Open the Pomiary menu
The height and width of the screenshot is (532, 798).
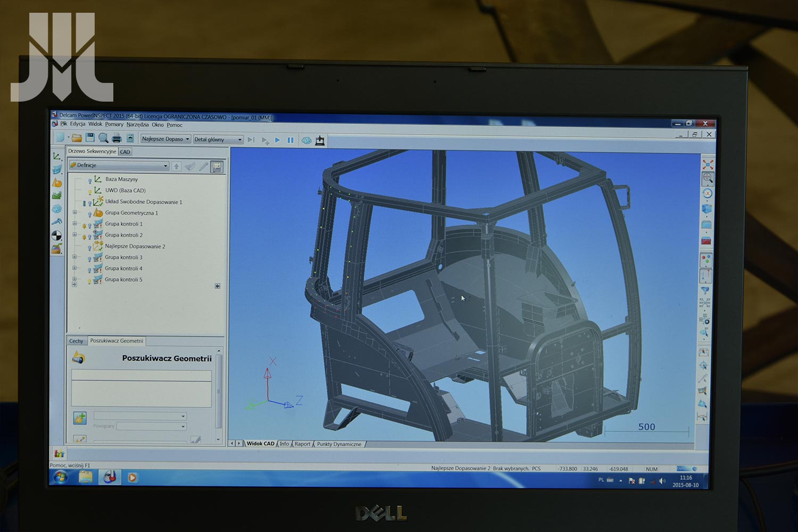114,124
